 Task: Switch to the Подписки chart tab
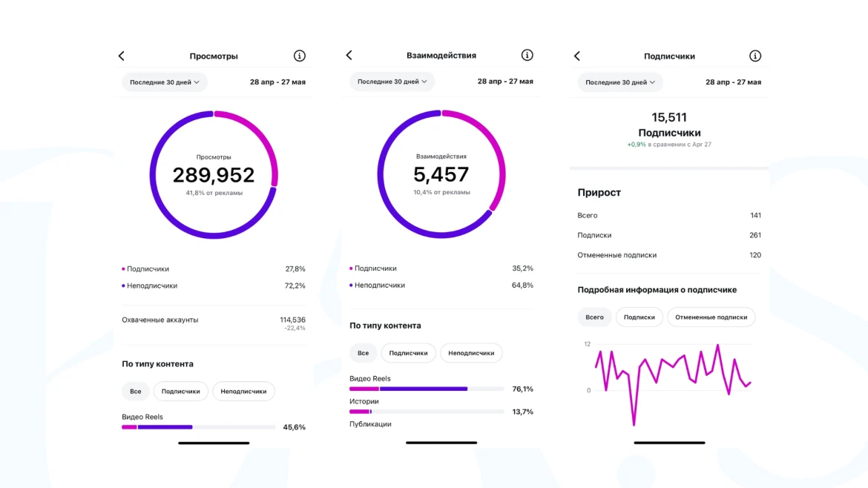[640, 317]
